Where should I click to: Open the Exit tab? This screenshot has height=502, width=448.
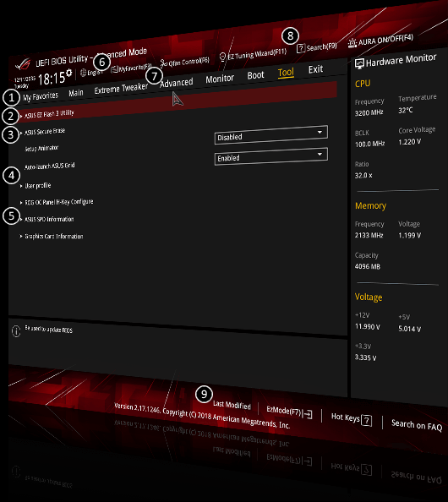pos(315,69)
